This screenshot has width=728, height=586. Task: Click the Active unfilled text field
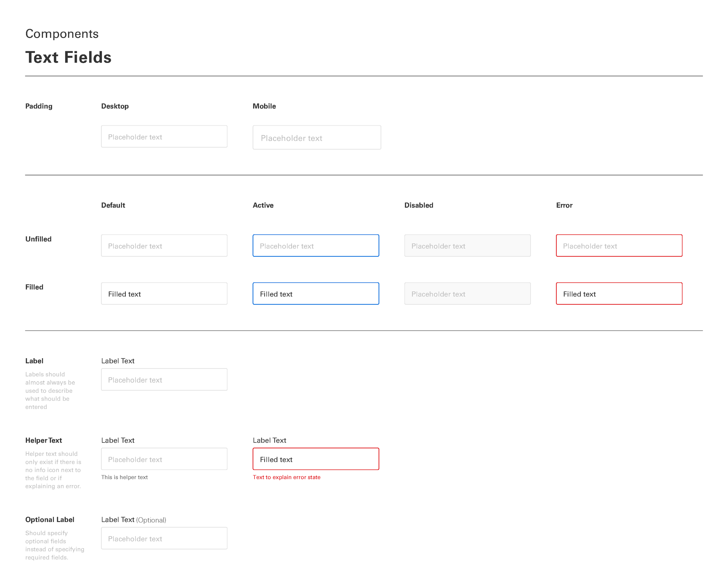point(316,245)
